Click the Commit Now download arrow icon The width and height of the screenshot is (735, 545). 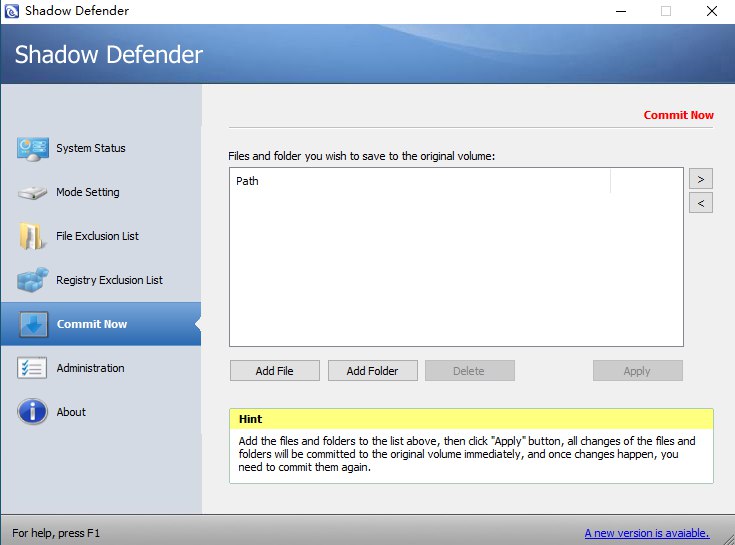(33, 324)
